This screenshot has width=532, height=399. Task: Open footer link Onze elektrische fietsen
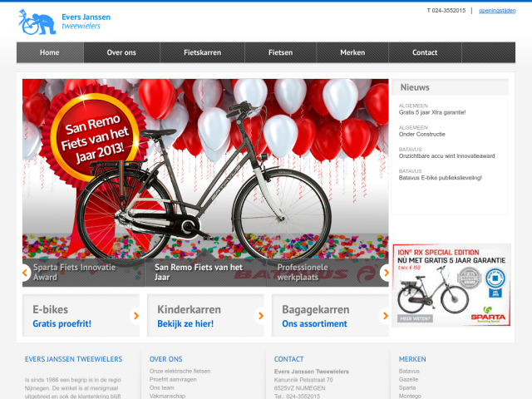pos(180,372)
